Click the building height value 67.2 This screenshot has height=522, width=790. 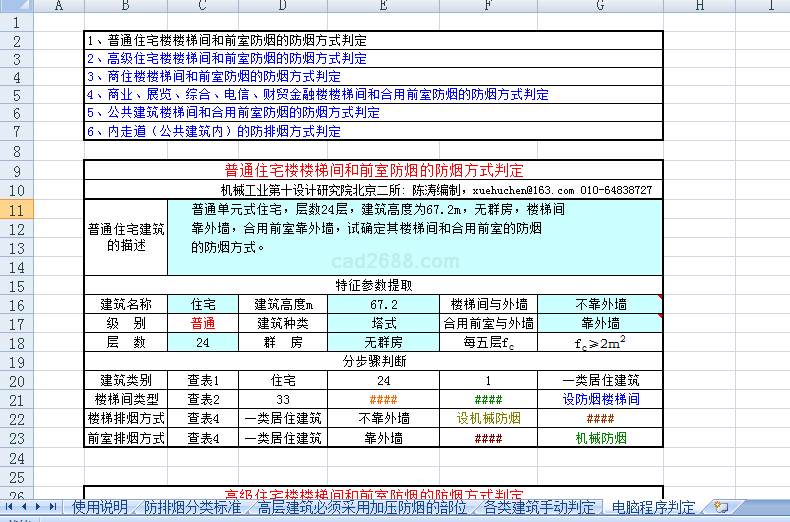(384, 305)
